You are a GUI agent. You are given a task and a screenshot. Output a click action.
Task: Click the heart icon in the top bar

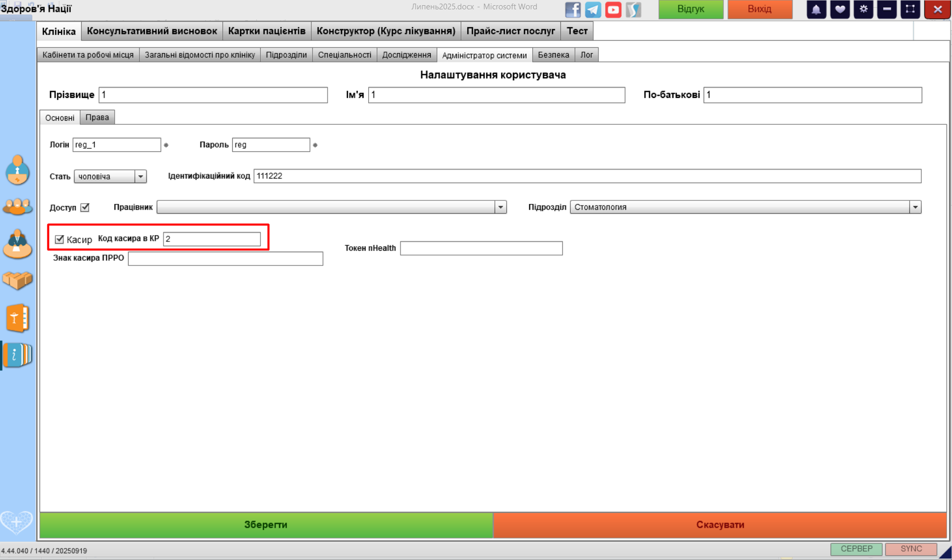[840, 9]
